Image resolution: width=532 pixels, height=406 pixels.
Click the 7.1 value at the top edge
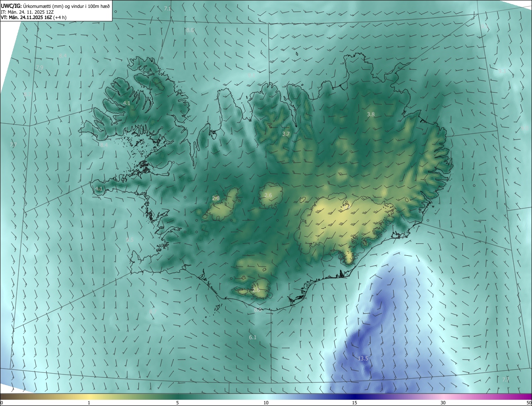tap(167, 8)
